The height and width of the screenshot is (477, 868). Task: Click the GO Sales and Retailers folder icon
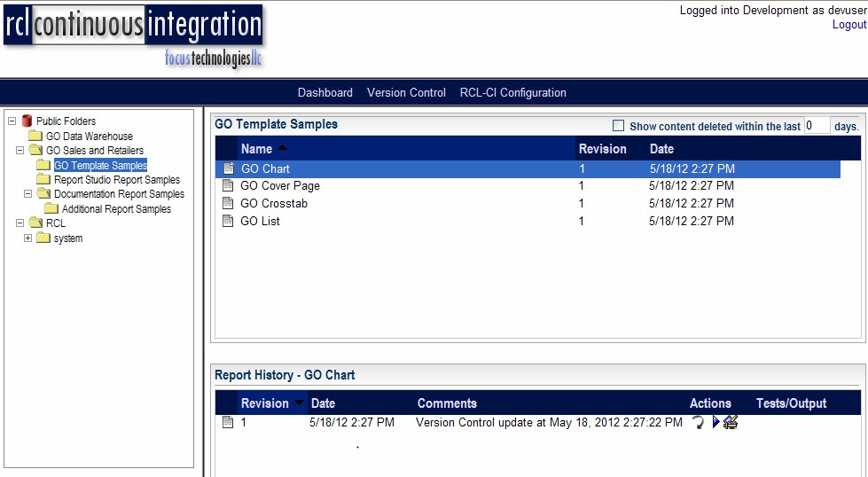[x=35, y=150]
